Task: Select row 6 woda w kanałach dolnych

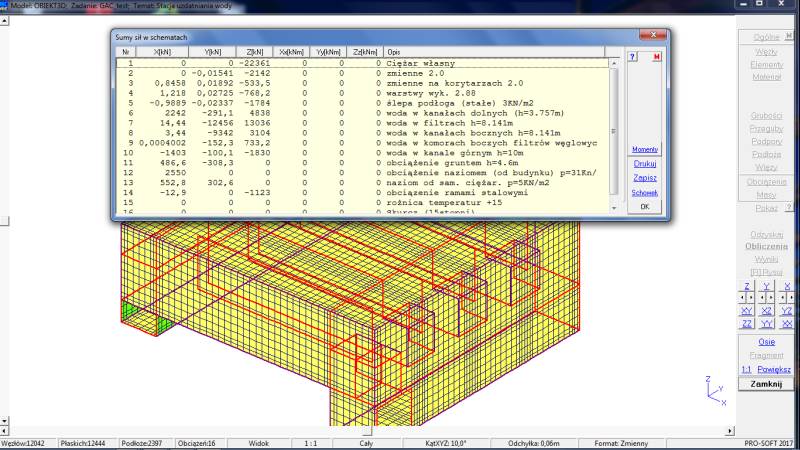Action: tap(362, 113)
